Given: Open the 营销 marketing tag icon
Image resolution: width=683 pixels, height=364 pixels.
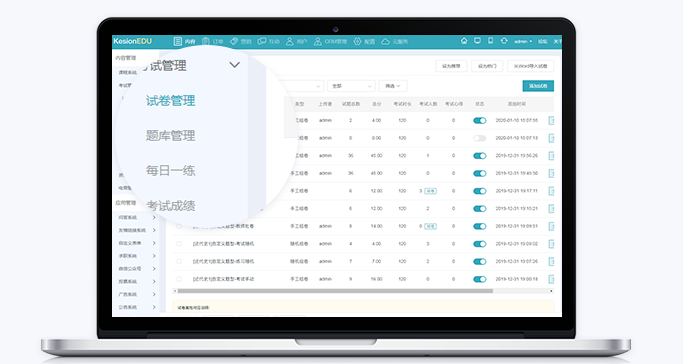Looking at the screenshot, I should [x=234, y=41].
